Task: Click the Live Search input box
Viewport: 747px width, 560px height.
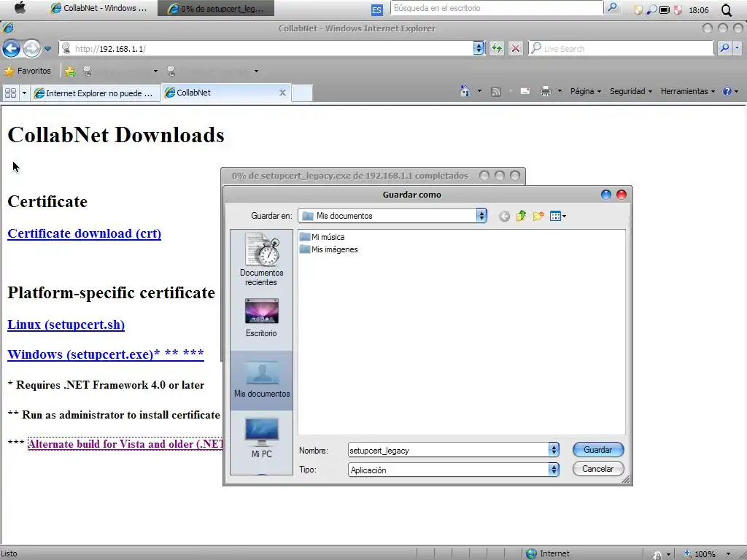Action: pyautogui.click(x=622, y=48)
